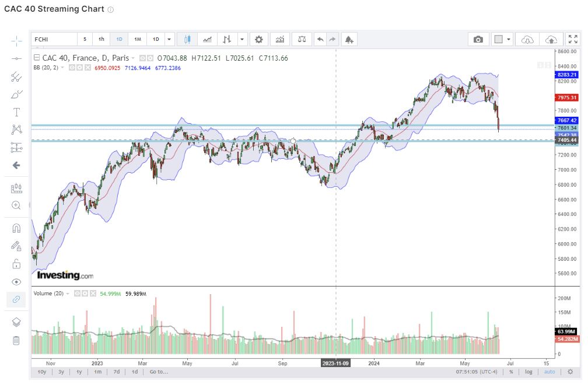Click the Go to... button

tap(159, 372)
